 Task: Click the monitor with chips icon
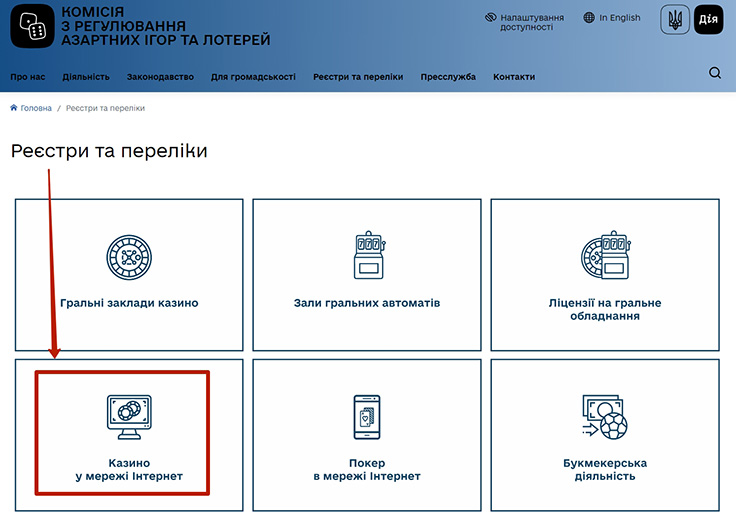coord(129,417)
